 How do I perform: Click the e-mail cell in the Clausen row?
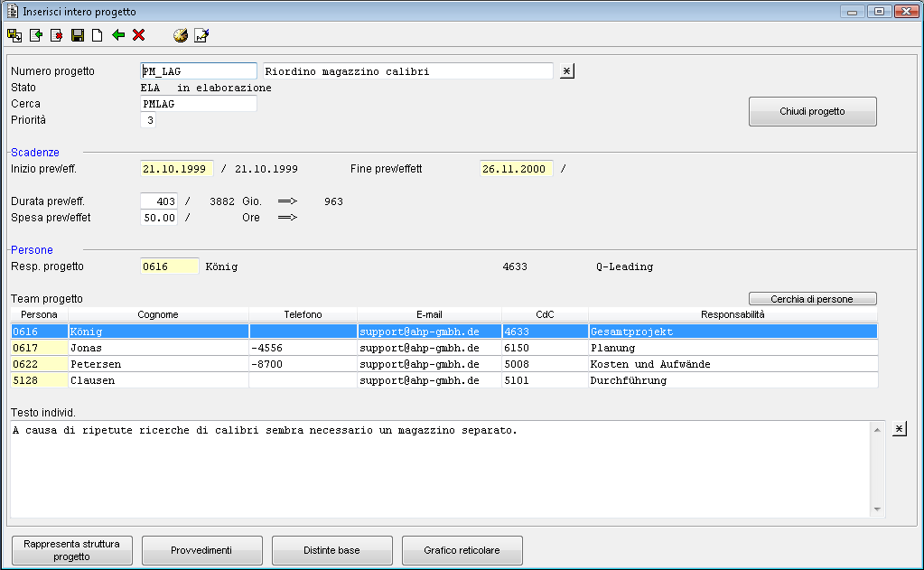(x=430, y=380)
